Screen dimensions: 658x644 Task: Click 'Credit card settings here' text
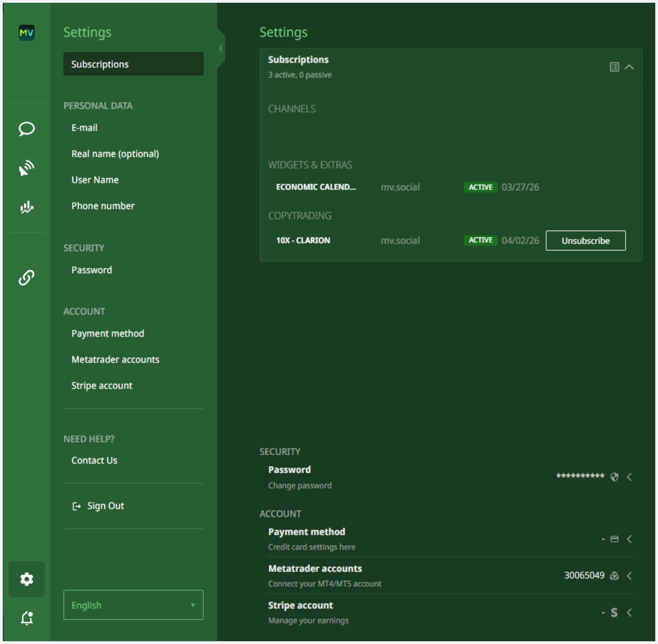click(311, 547)
